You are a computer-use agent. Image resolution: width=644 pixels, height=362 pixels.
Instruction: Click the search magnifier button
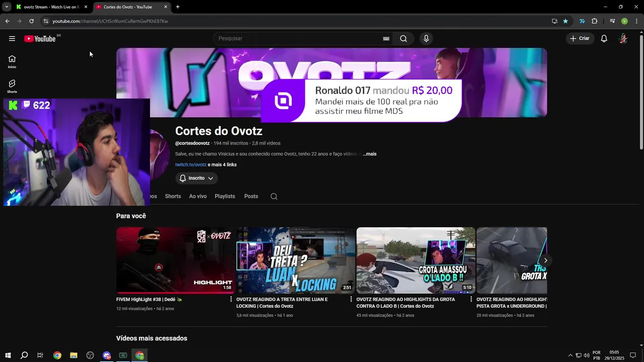[404, 39]
